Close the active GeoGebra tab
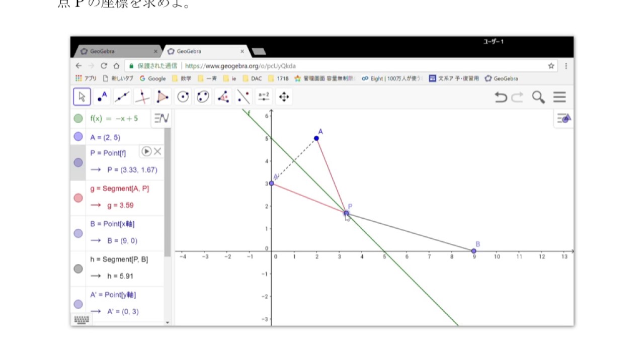Viewport: 644px width, 362px height. [243, 51]
